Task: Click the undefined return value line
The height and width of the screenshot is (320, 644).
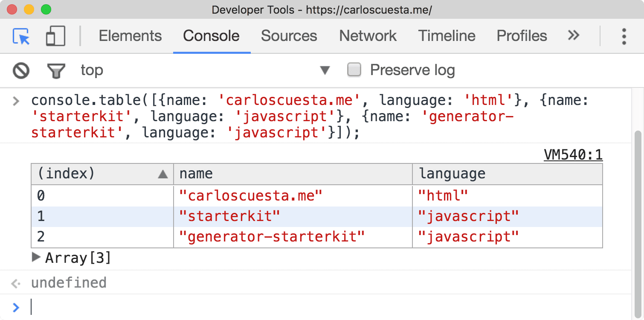Action: point(69,282)
